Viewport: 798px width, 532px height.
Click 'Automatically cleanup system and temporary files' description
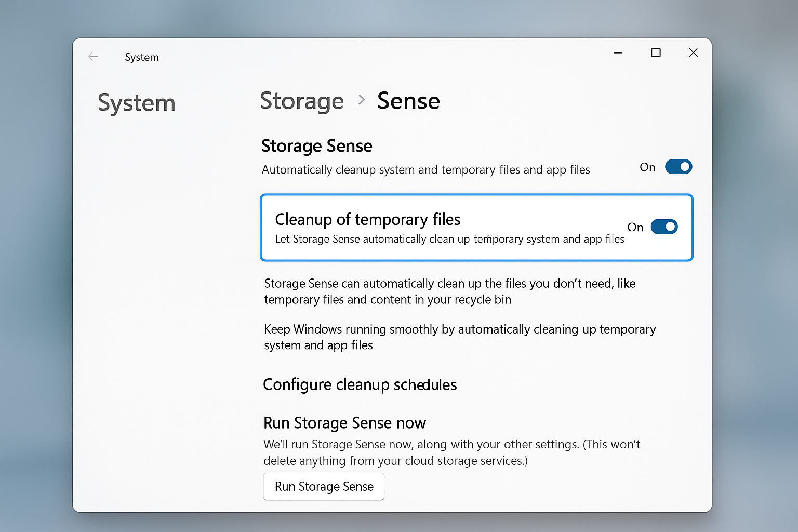coord(425,170)
